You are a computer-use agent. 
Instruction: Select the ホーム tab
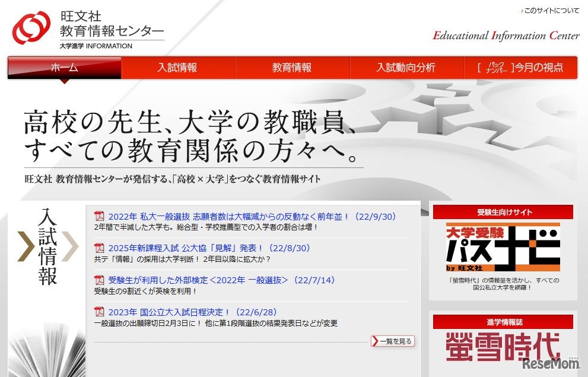(x=65, y=68)
